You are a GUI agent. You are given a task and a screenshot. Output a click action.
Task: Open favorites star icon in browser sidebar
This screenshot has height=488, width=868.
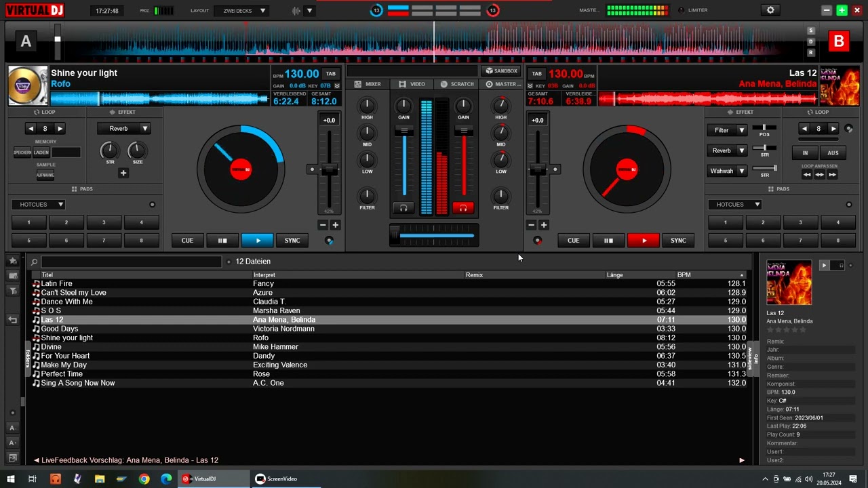(x=12, y=261)
